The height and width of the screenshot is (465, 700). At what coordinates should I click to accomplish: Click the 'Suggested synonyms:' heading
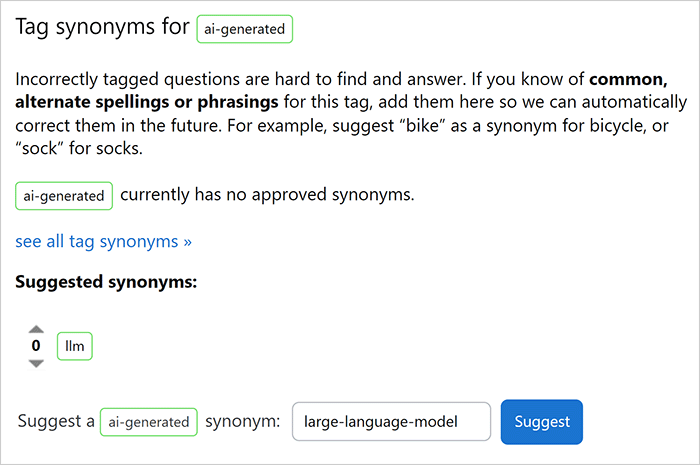pos(106,282)
